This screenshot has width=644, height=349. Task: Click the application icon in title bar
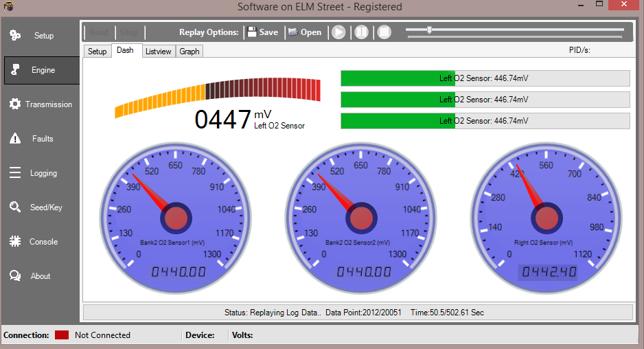coord(8,6)
